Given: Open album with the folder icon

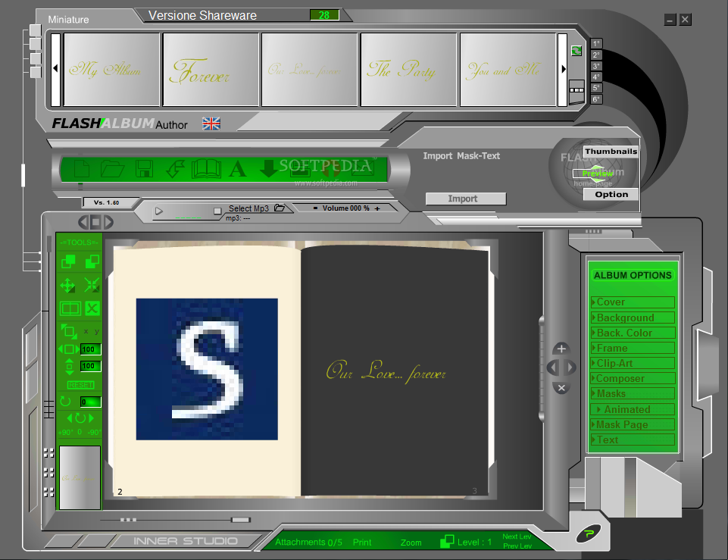Looking at the screenshot, I should (x=112, y=169).
